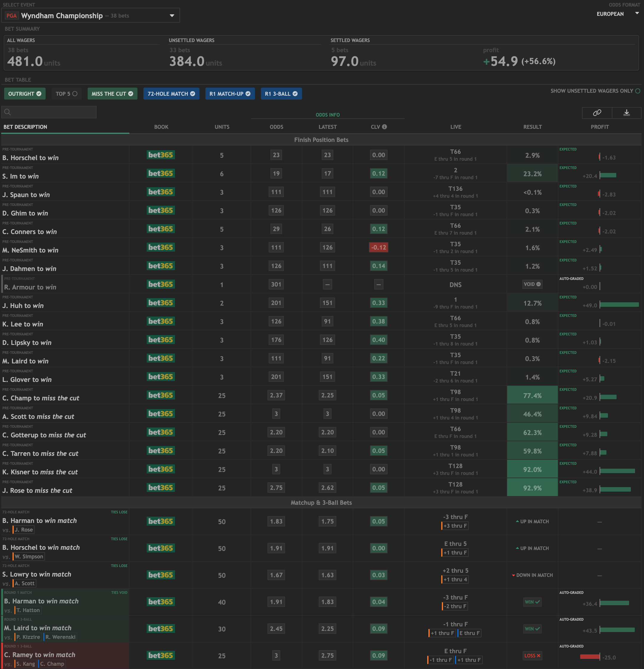Click the download bets icon
Image resolution: width=644 pixels, height=669 pixels.
pyautogui.click(x=627, y=113)
